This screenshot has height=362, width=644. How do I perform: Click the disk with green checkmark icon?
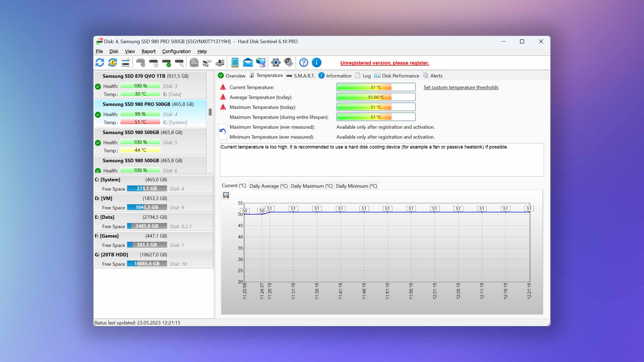[x=167, y=63]
